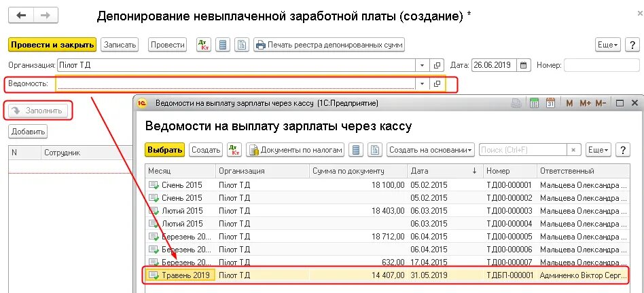Open the Ведомость item form icon
The height and width of the screenshot is (293, 644).
click(x=437, y=83)
